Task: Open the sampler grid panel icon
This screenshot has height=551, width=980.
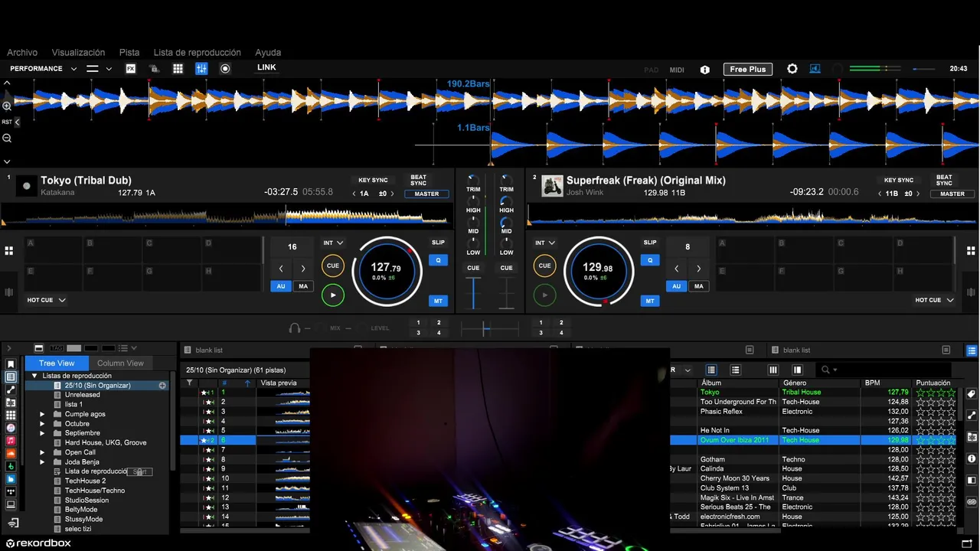Action: (178, 68)
